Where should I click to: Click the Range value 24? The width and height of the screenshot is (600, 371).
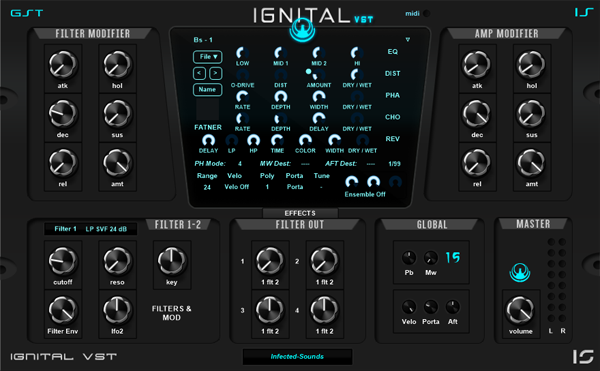207,187
